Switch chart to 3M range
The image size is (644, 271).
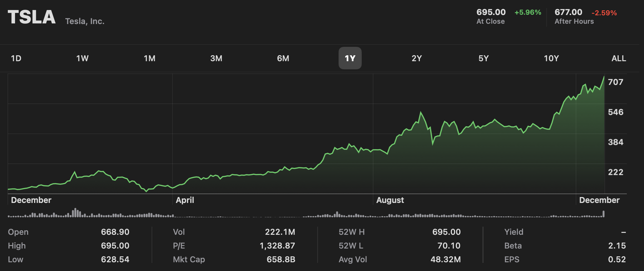[x=216, y=58]
